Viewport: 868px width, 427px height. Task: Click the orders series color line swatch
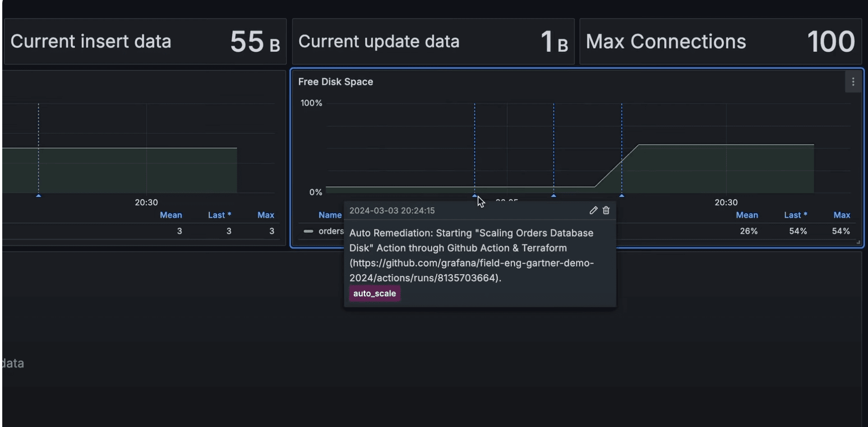click(x=309, y=231)
